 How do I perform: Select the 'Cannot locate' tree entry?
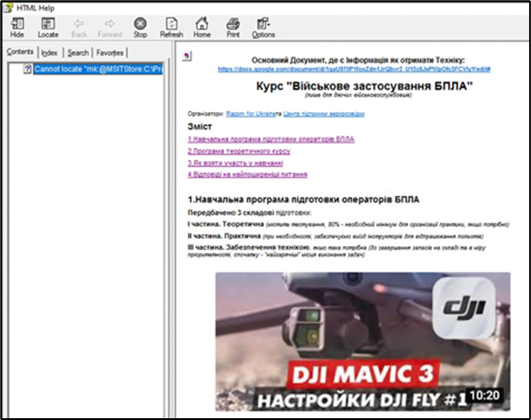coord(98,69)
